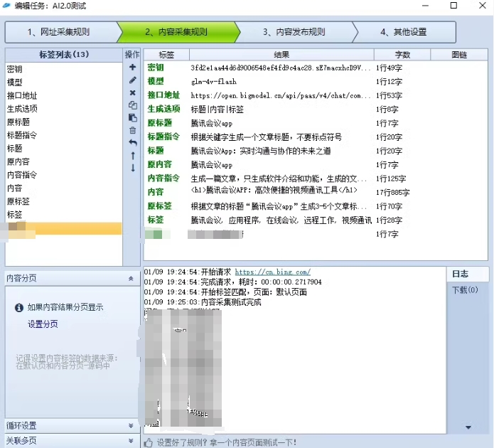Open step 1 网址采集规则 tab
494x448 pixels.
tap(62, 32)
